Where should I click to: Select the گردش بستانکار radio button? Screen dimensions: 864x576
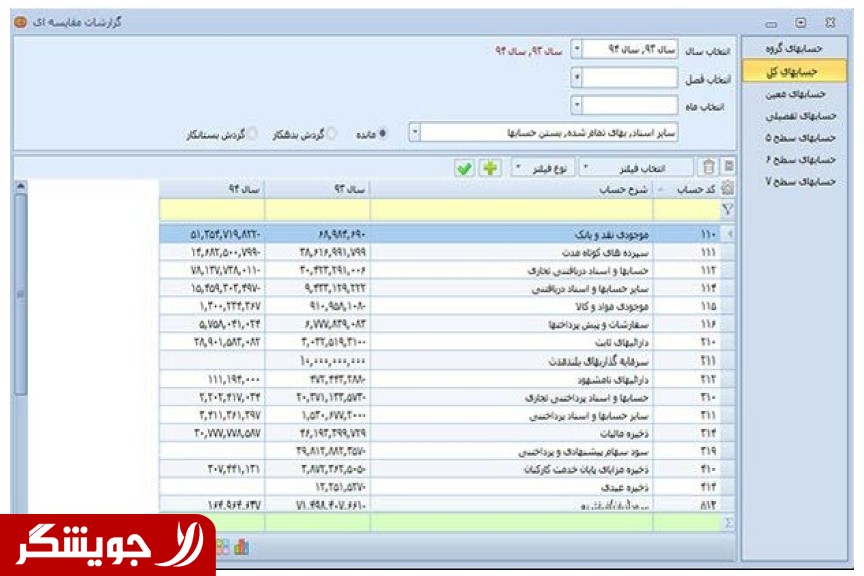[252, 133]
